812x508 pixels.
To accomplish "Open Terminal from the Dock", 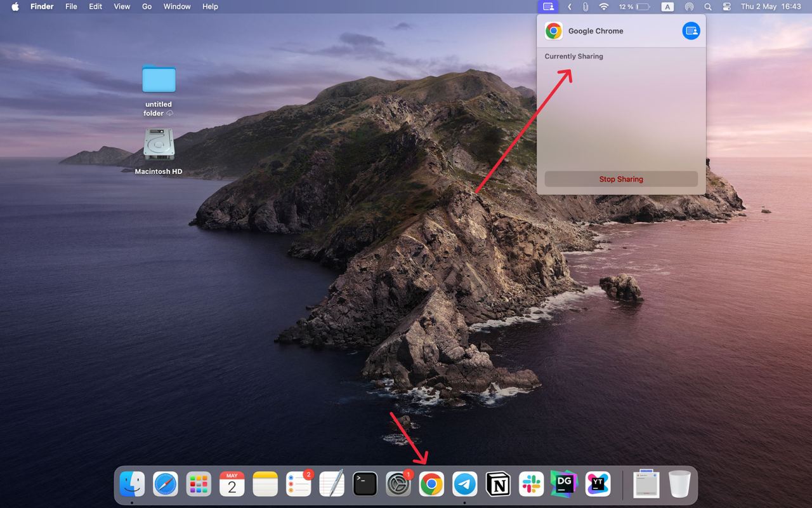I will (365, 485).
